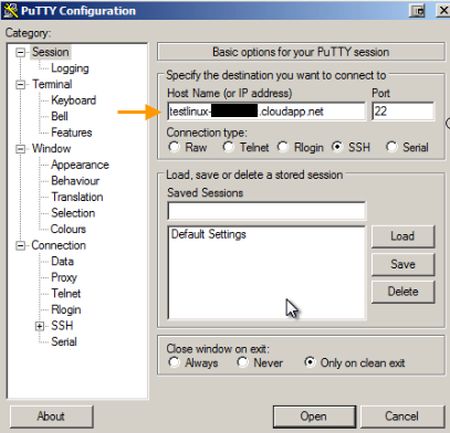The image size is (450, 433).
Task: Click the Save session button
Action: 403,264
